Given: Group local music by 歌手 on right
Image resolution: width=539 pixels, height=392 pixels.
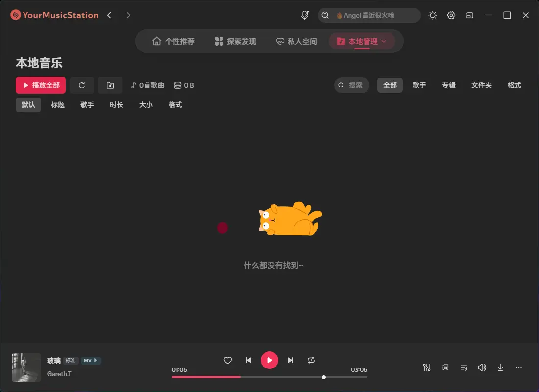Looking at the screenshot, I should point(419,85).
